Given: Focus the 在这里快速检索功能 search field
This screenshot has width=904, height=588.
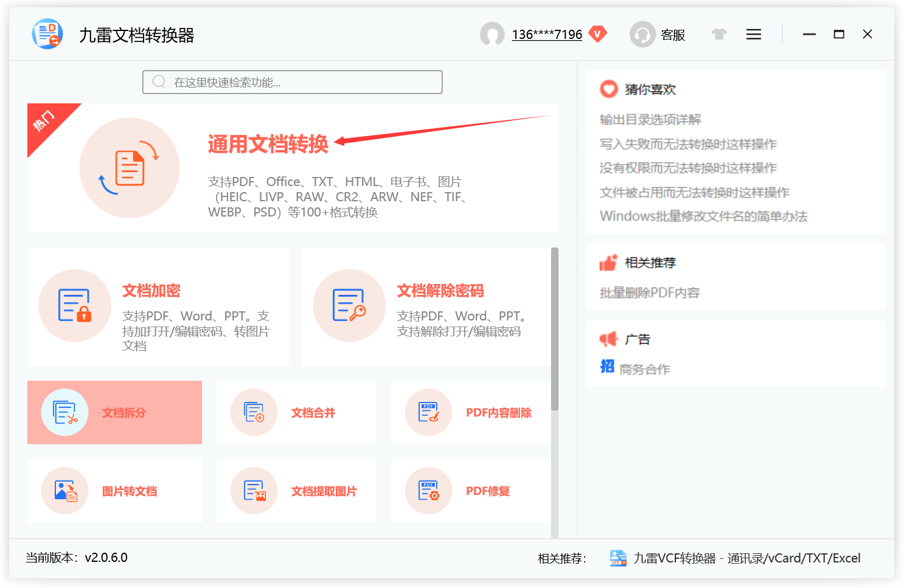Looking at the screenshot, I should click(x=292, y=82).
